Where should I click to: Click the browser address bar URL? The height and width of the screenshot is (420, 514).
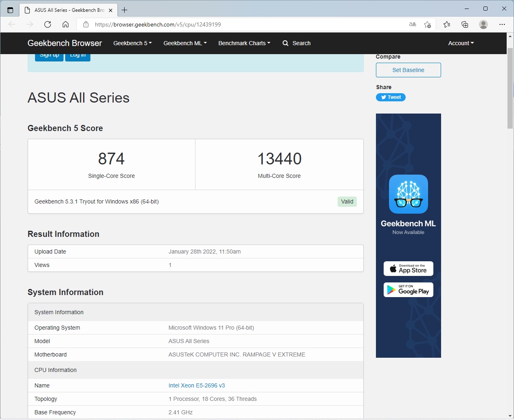coord(158,24)
